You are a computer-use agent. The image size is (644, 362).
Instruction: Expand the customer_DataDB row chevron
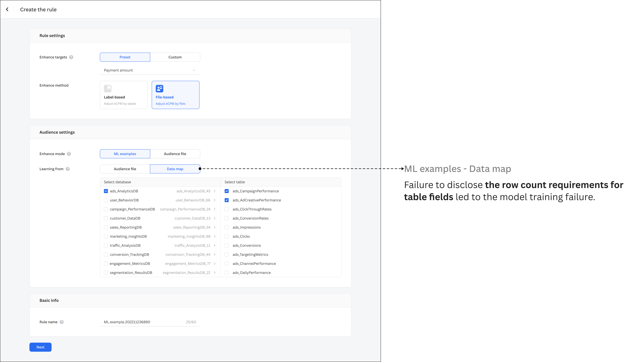[215, 218]
